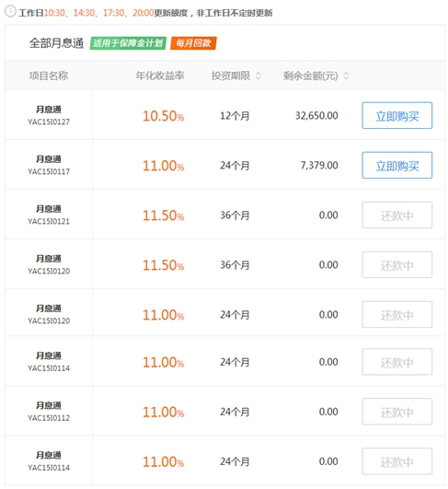Click the 11.00% rate for YAC15I0112
This screenshot has width=448, height=489.
pos(163,412)
